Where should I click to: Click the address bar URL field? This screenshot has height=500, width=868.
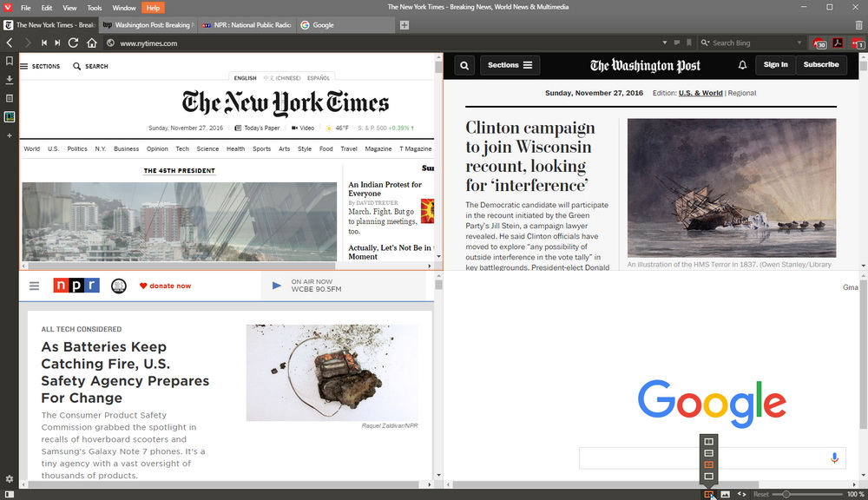point(387,43)
